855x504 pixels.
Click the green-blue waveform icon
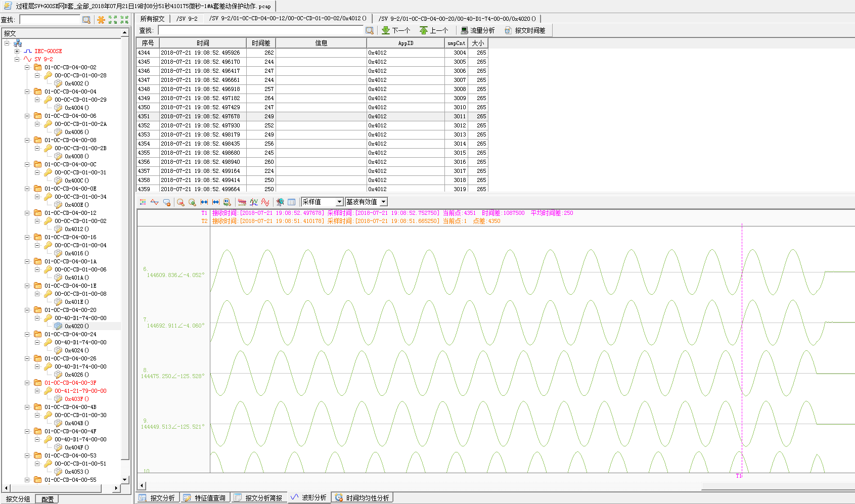coord(254,202)
